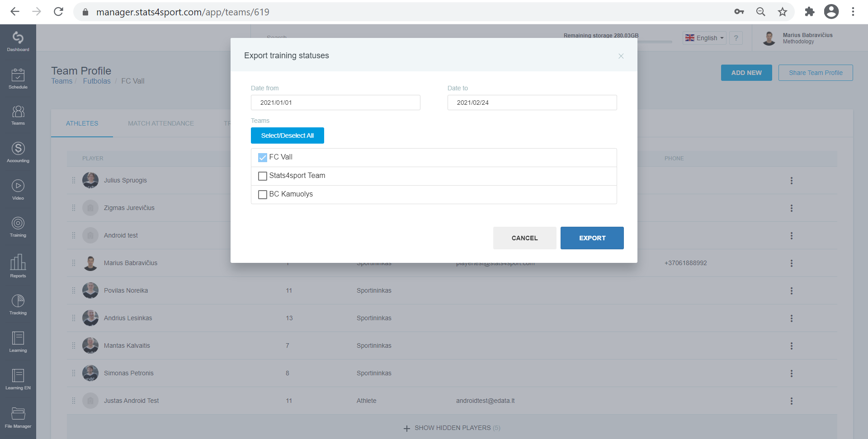Open Chrome profile account icon
The width and height of the screenshot is (868, 439).
[831, 12]
